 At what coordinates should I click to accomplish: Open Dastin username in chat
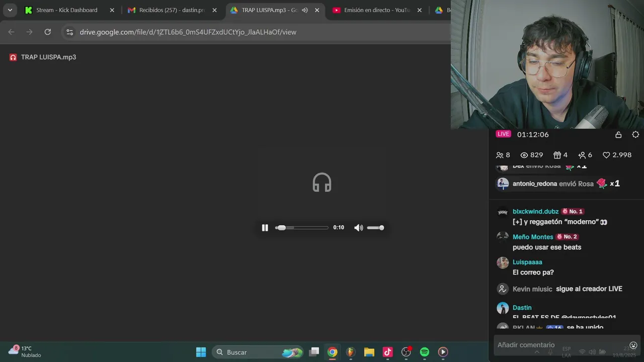tap(522, 308)
